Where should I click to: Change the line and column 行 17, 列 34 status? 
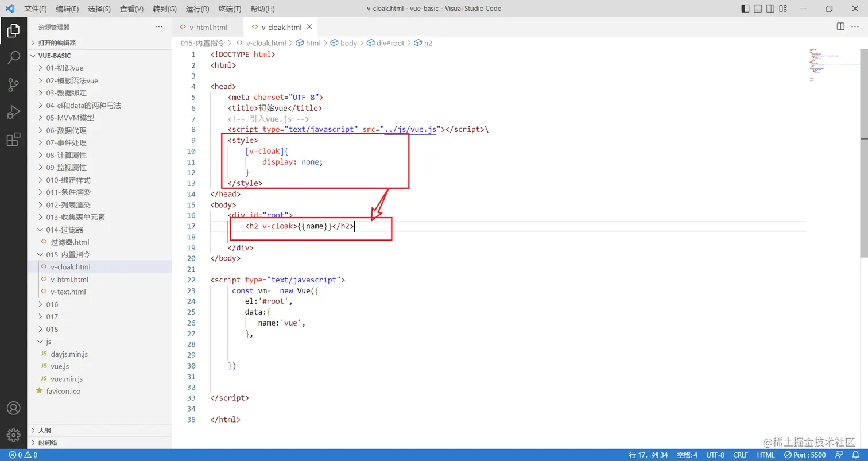coord(649,455)
